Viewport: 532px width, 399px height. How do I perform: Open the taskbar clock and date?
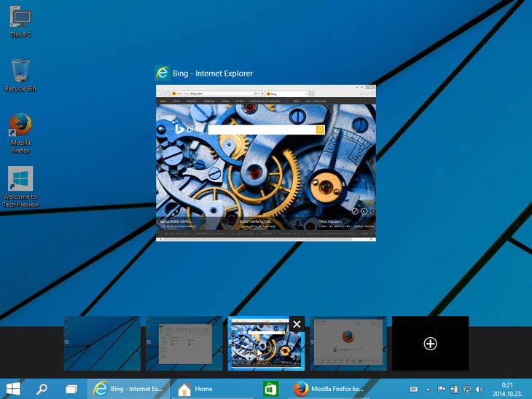coord(507,389)
